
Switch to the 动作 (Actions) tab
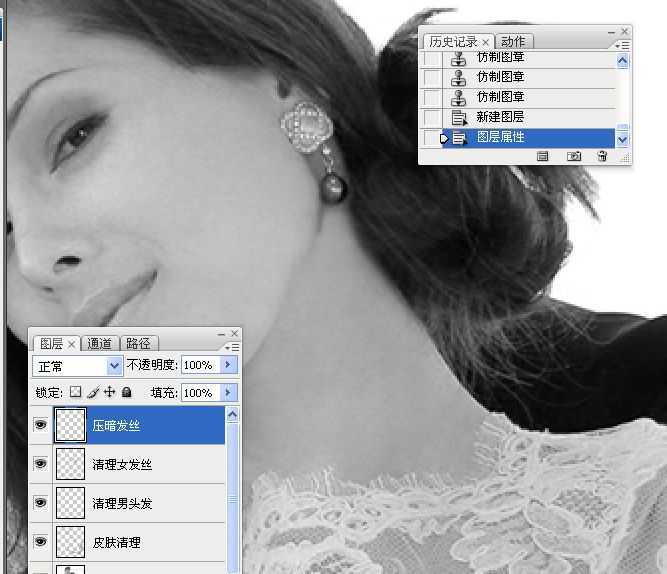pos(513,41)
